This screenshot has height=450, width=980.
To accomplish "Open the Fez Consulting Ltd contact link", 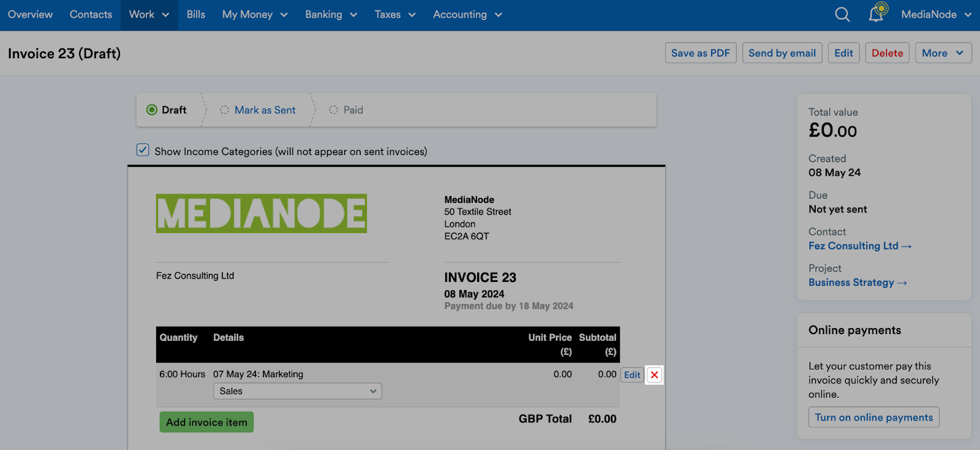I will pyautogui.click(x=860, y=246).
